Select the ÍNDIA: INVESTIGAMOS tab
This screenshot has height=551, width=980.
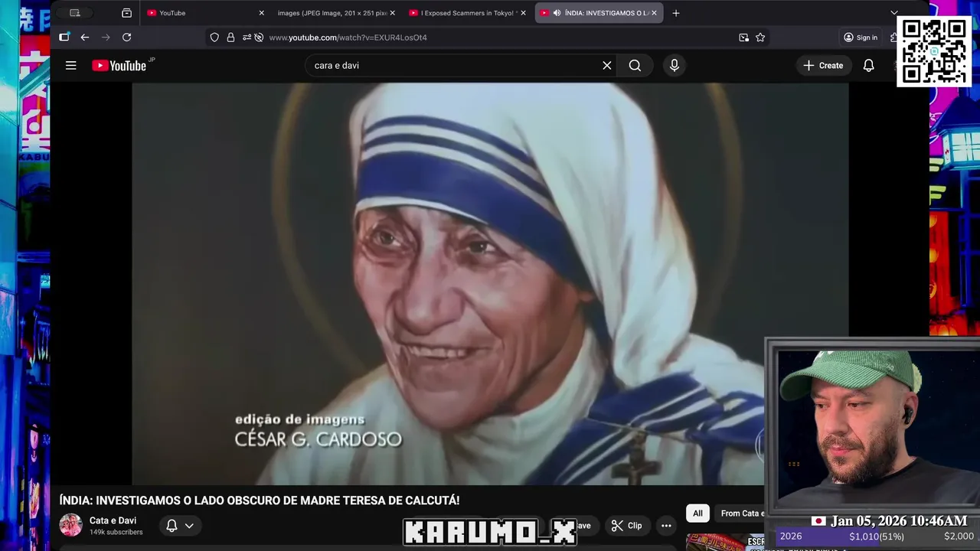(599, 13)
